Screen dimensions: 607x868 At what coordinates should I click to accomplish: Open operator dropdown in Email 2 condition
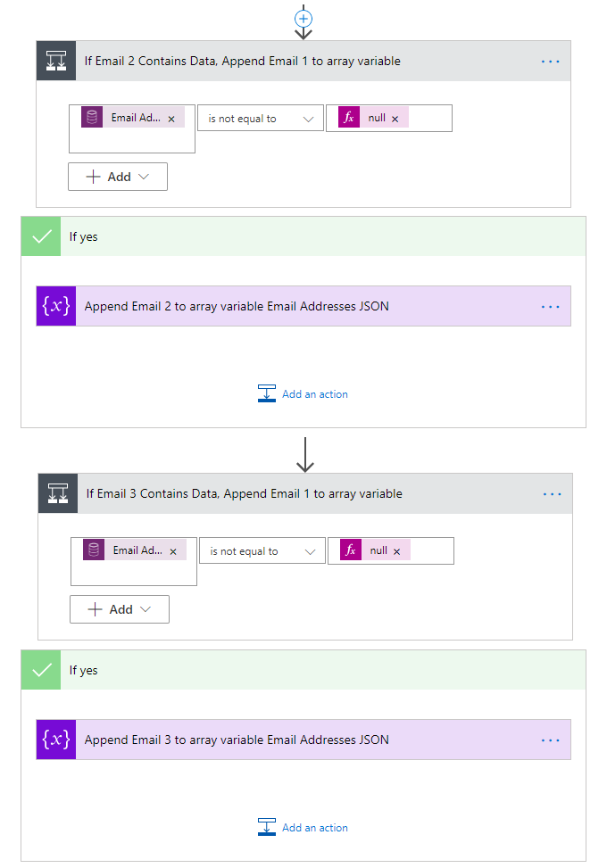click(261, 119)
